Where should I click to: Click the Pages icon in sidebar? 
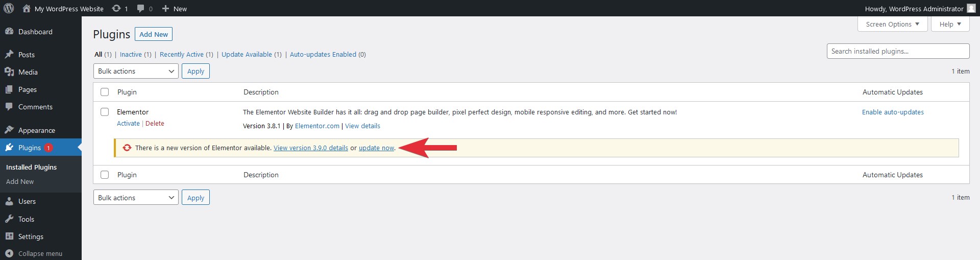(x=9, y=89)
